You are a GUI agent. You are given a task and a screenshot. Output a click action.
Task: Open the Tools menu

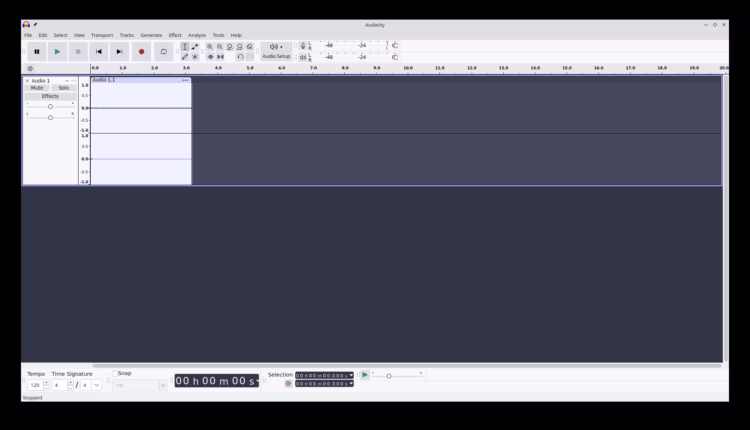218,35
